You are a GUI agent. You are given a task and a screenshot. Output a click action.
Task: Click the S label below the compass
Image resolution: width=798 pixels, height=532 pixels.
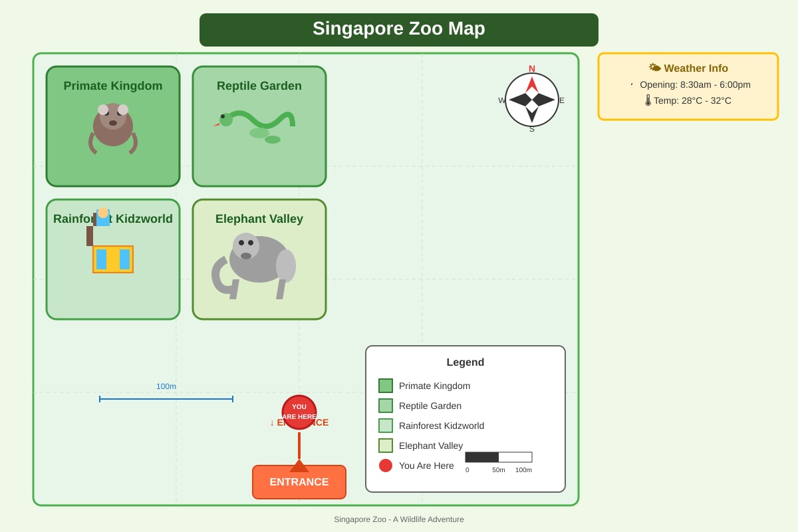coord(532,129)
